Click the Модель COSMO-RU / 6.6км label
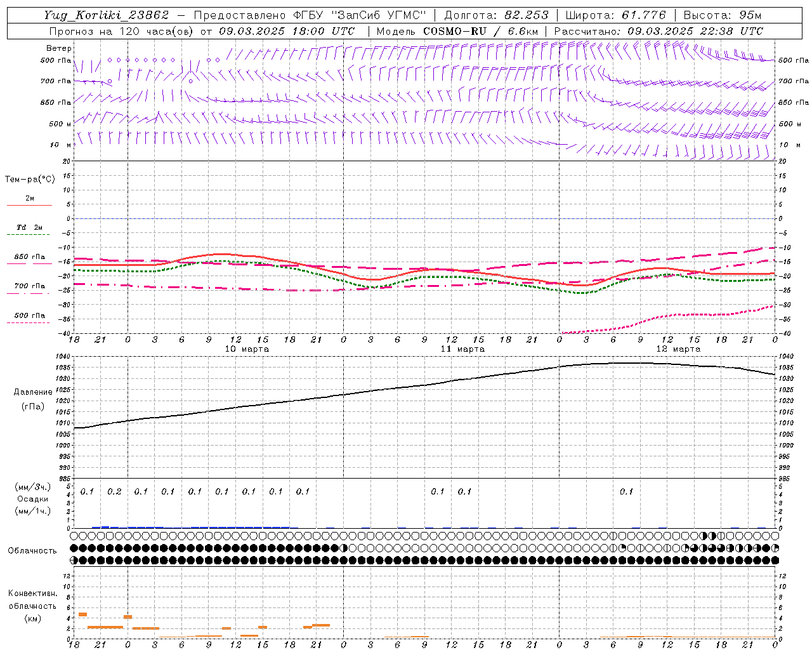Screen dimensions: 812x650 457,31
